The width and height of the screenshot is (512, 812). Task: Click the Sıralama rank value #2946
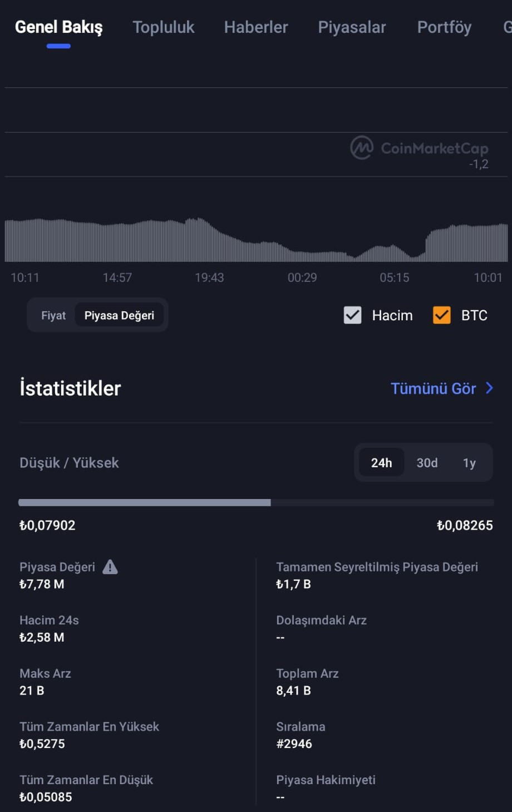(294, 743)
